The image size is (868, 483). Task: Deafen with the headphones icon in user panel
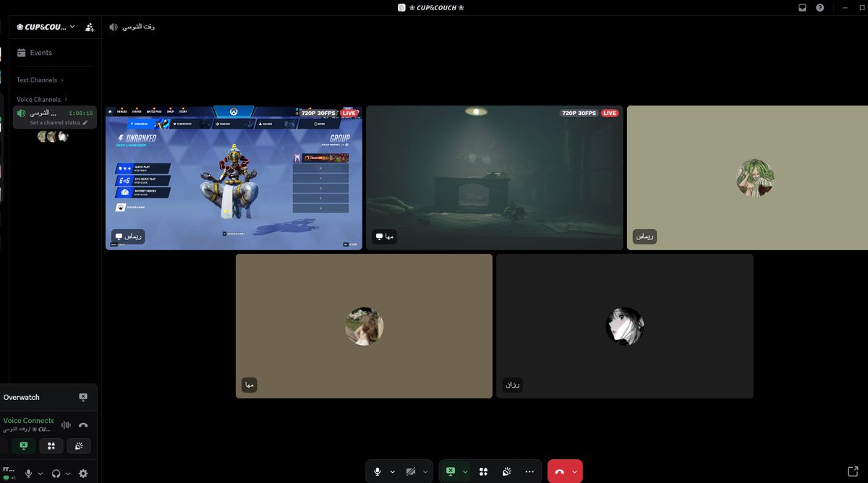pos(56,474)
